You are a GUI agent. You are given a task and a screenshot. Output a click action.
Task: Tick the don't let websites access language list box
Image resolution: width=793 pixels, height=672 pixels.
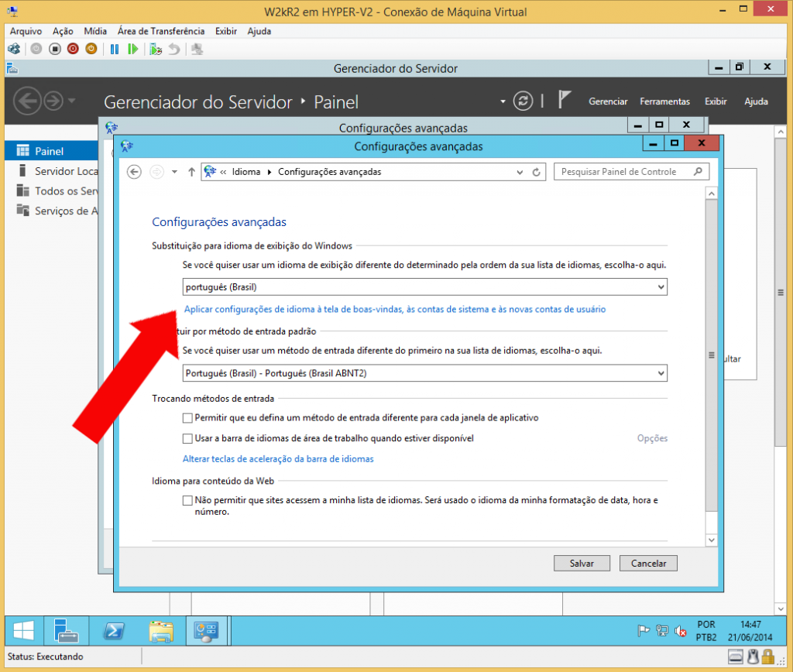pyautogui.click(x=187, y=501)
